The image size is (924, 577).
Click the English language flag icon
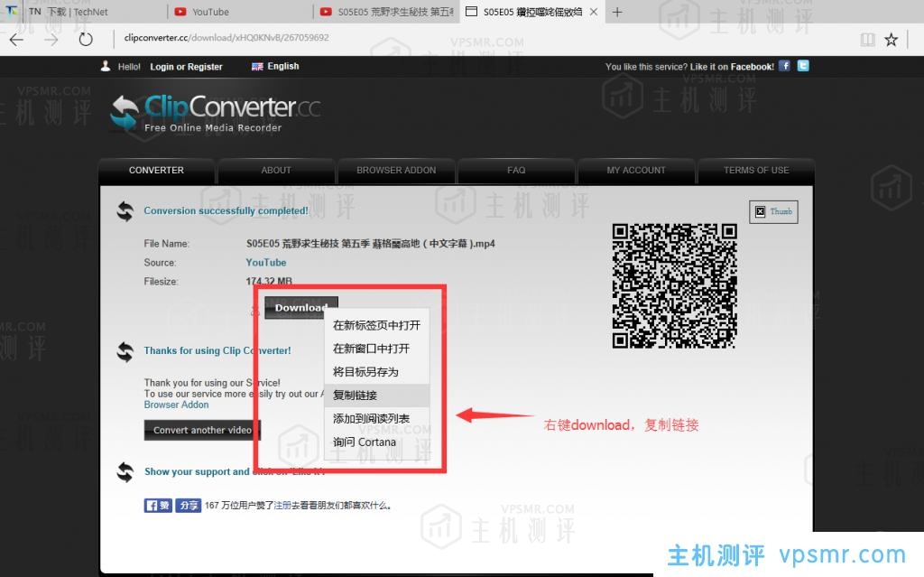click(x=257, y=67)
